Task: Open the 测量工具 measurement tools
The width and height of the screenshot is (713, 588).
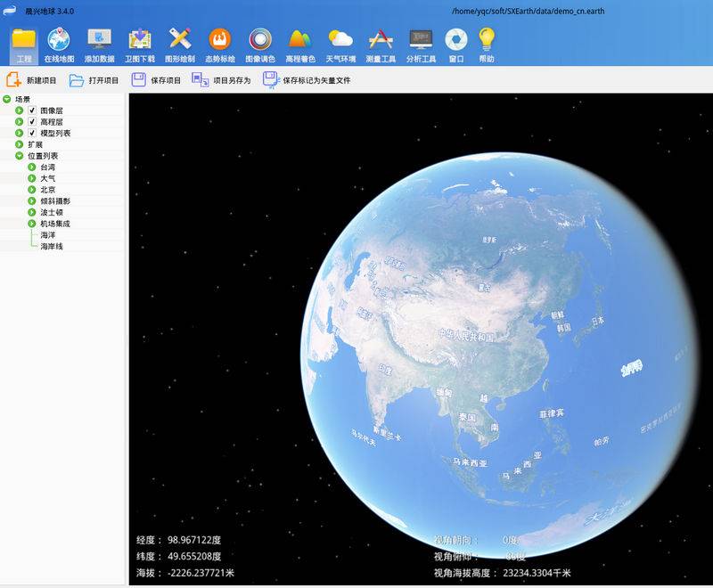Action: coord(381,45)
